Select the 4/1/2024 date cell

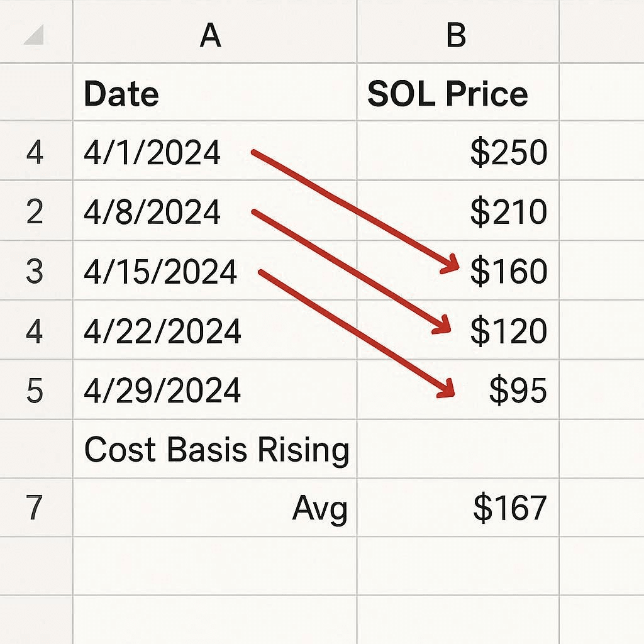point(152,153)
